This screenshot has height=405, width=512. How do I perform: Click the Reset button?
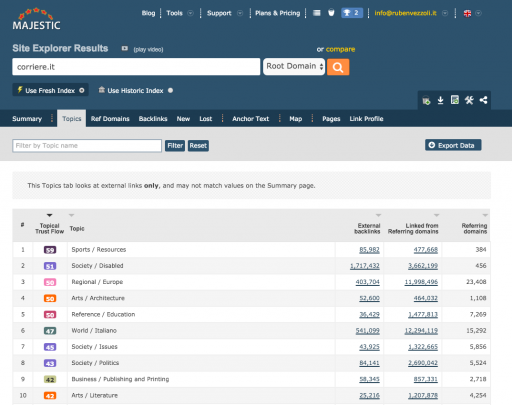pyautogui.click(x=198, y=146)
